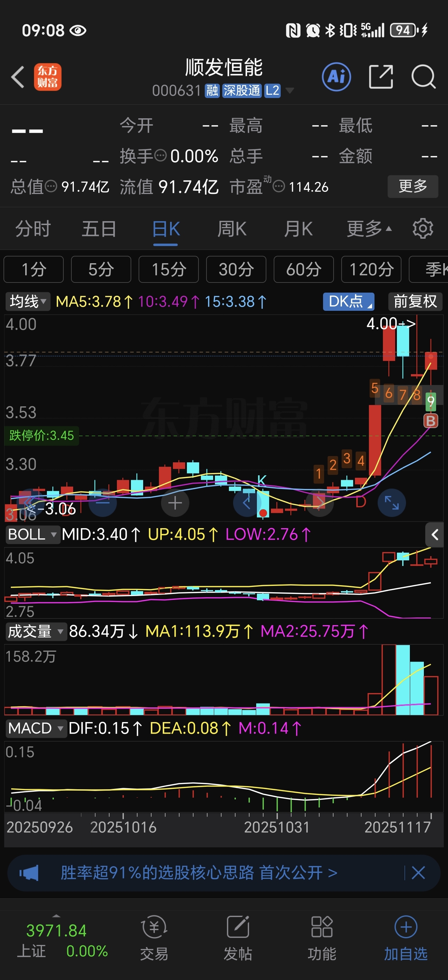Screen dimensions: 448x980
Task: Tap the MA5:3.78 value
Action: pos(94,302)
